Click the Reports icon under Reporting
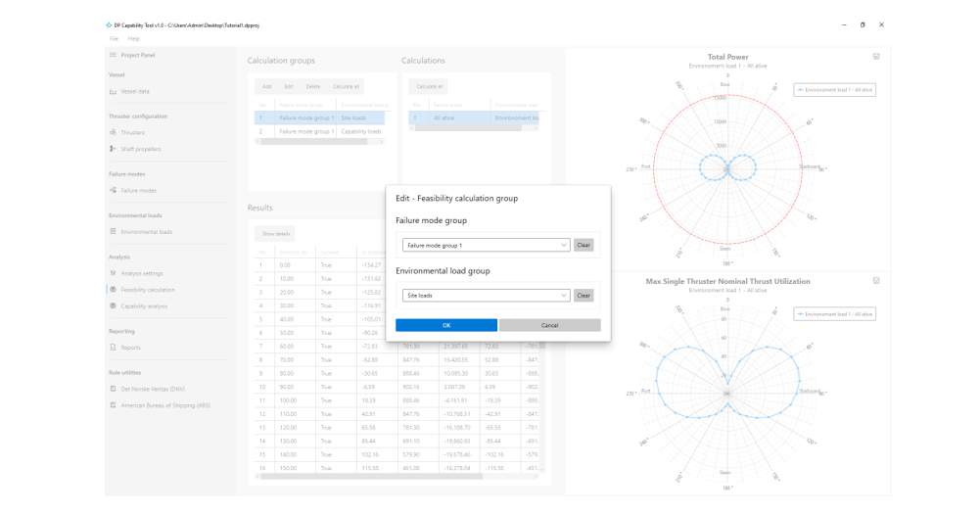The image size is (980, 514). point(114,347)
